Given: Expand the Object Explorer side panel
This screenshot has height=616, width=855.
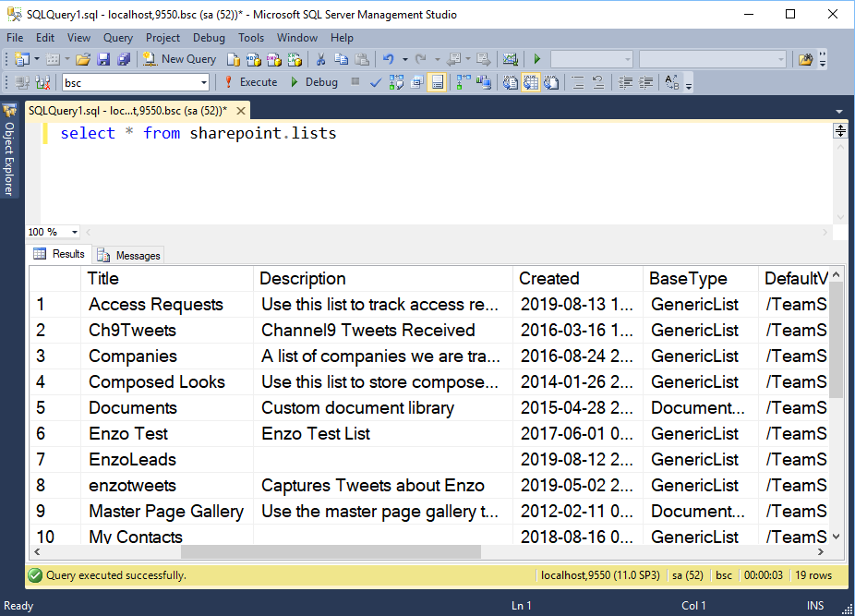Looking at the screenshot, I should (9, 151).
